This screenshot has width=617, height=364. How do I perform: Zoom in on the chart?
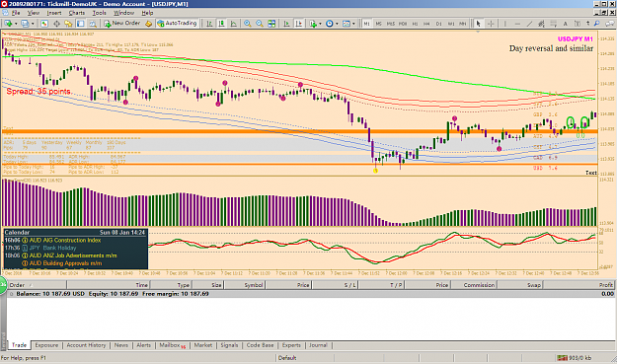pyautogui.click(x=247, y=24)
